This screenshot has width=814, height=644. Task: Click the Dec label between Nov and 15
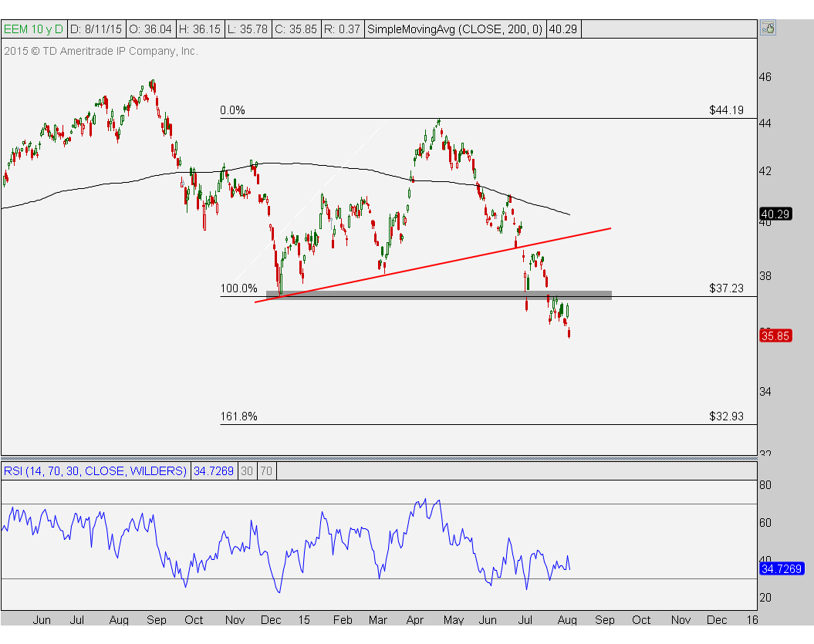pos(271,619)
